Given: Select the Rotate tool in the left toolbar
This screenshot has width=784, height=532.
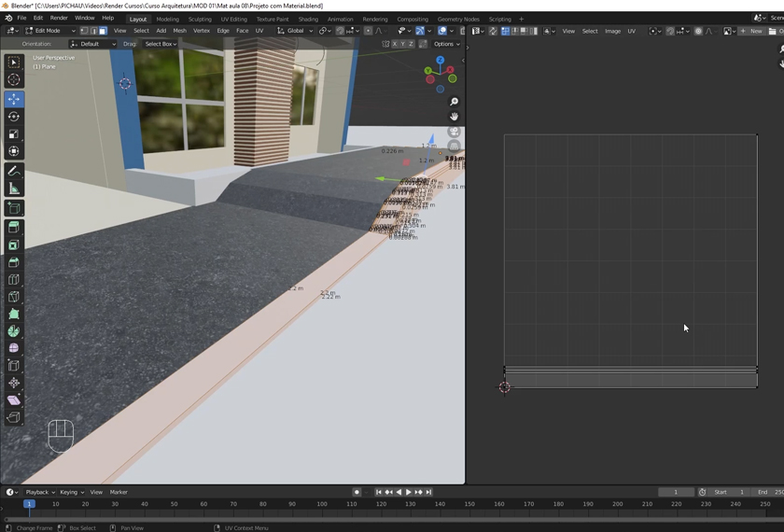Looking at the screenshot, I should pos(14,117).
